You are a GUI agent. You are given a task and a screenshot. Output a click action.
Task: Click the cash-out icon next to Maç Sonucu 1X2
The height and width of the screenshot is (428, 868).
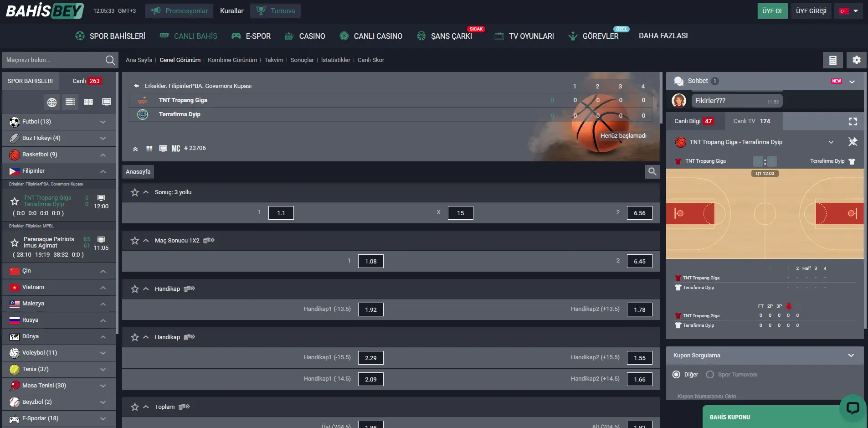click(209, 241)
